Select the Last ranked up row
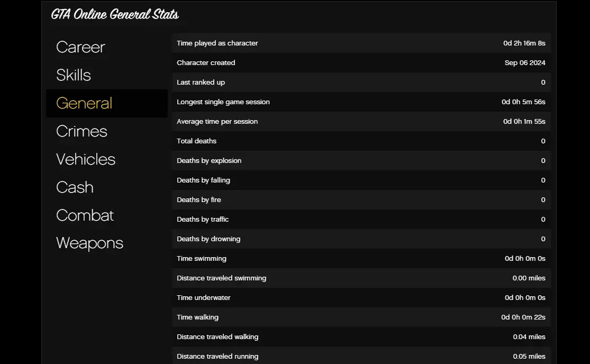 pos(361,83)
